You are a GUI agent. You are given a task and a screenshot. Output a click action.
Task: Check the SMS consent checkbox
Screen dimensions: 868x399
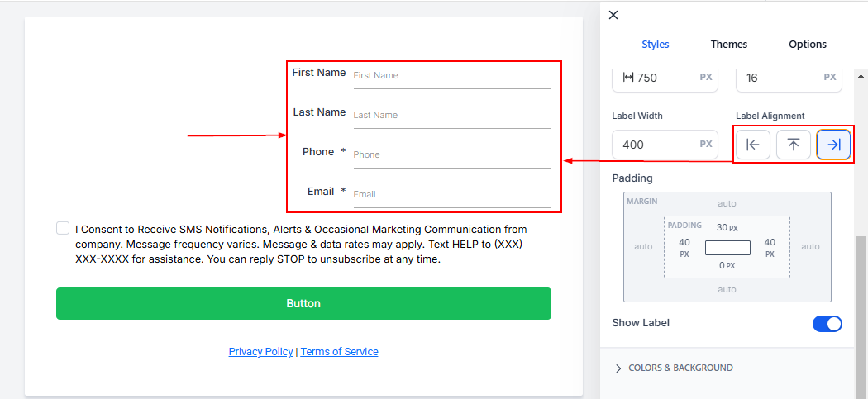point(63,229)
